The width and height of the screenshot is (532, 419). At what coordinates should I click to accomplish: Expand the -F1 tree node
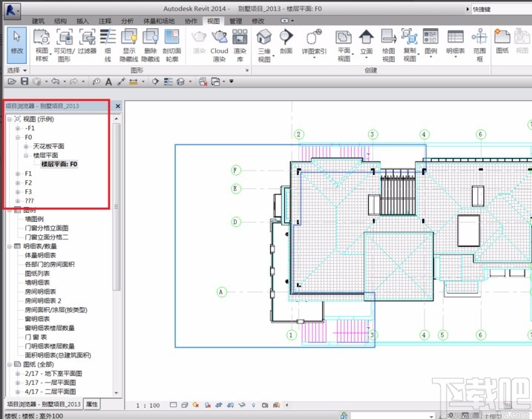point(18,128)
